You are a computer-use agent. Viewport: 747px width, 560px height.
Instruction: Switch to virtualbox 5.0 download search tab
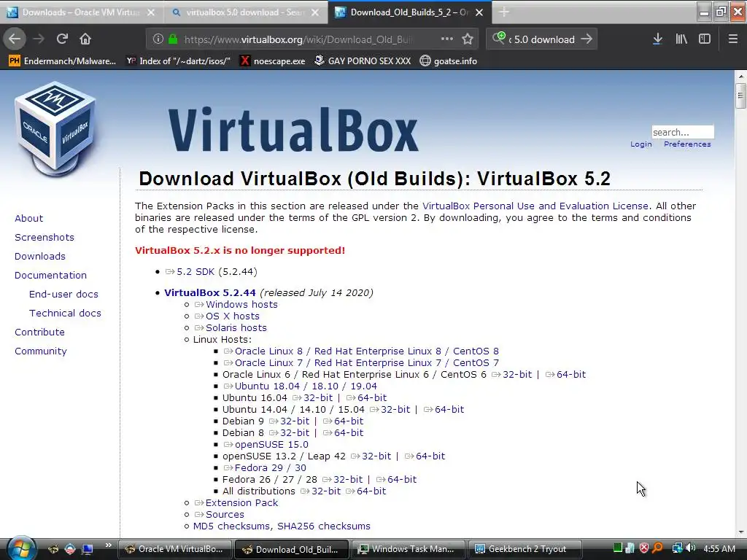(245, 12)
